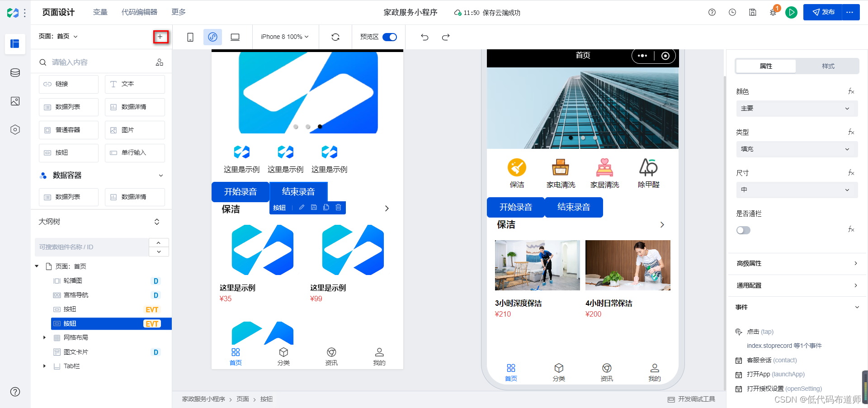
Task: Toggle the full-width (是否通栏) switch
Action: (743, 230)
